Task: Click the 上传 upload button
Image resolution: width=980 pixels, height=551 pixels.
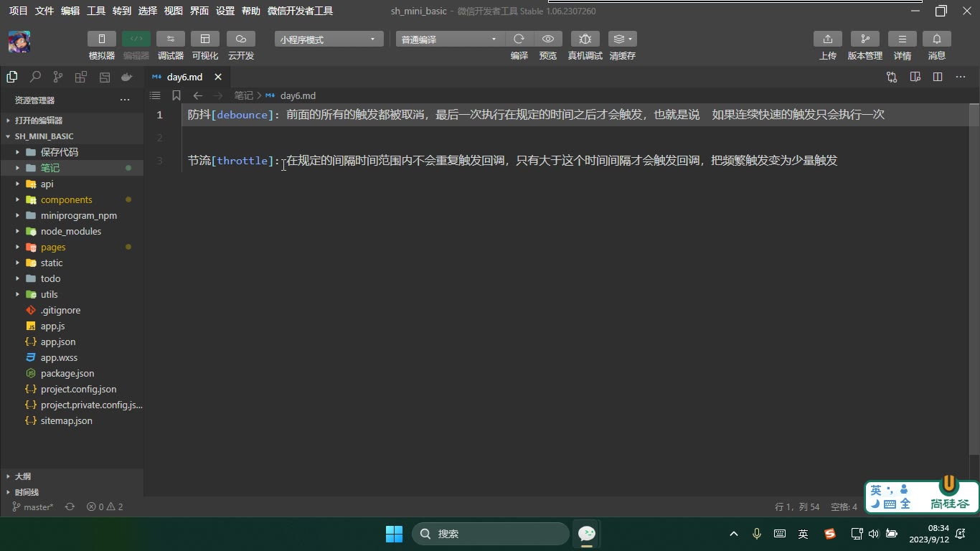Action: click(x=828, y=39)
